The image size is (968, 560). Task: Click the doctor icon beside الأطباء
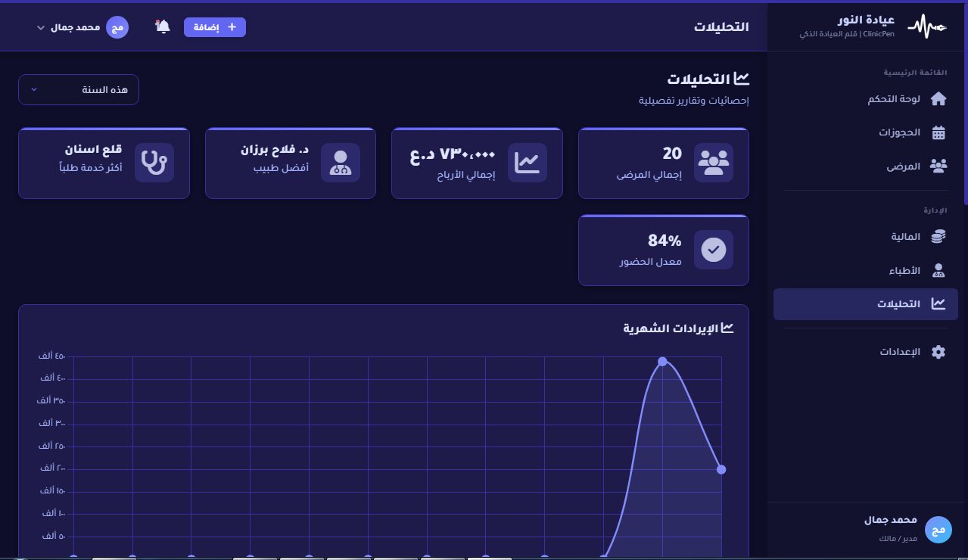tap(938, 270)
